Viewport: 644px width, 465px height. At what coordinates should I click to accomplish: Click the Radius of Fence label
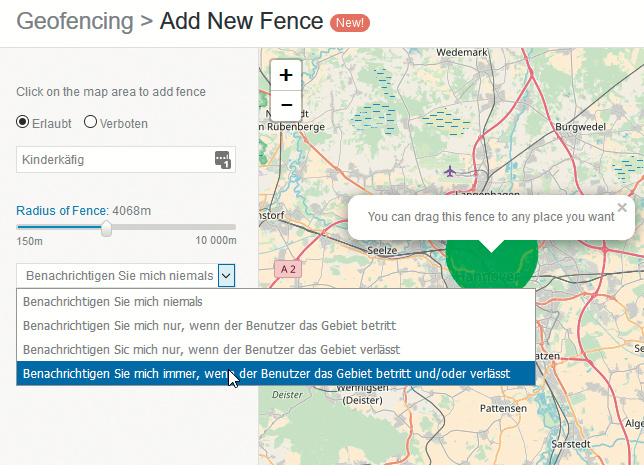coord(61,210)
